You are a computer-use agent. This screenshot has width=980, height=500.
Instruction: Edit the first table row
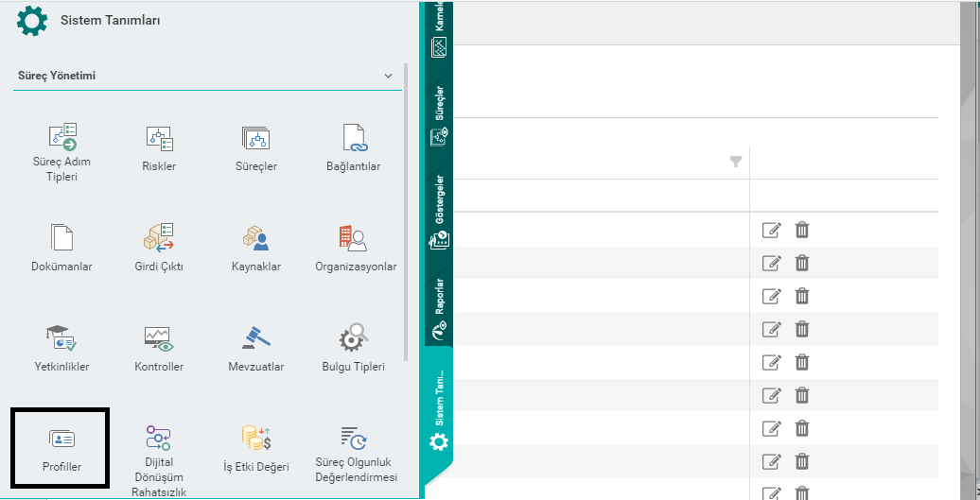click(x=772, y=230)
